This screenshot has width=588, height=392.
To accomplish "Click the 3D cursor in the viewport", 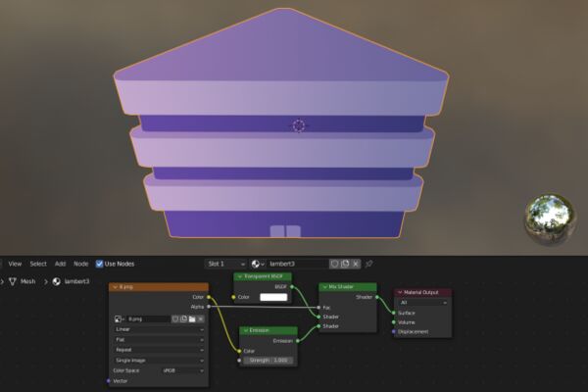I will click(299, 125).
